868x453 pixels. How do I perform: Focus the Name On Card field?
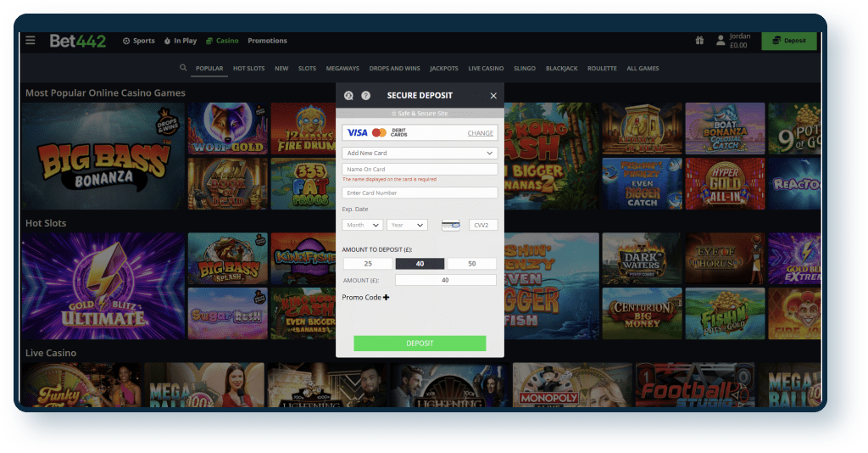click(420, 169)
